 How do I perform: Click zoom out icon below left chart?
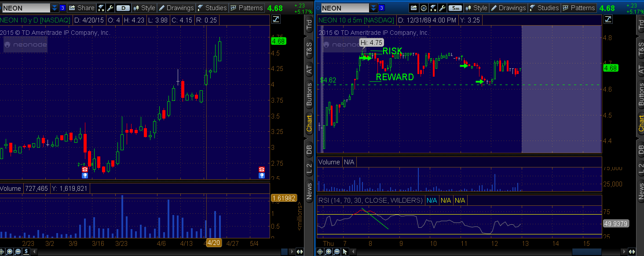click(x=18, y=252)
